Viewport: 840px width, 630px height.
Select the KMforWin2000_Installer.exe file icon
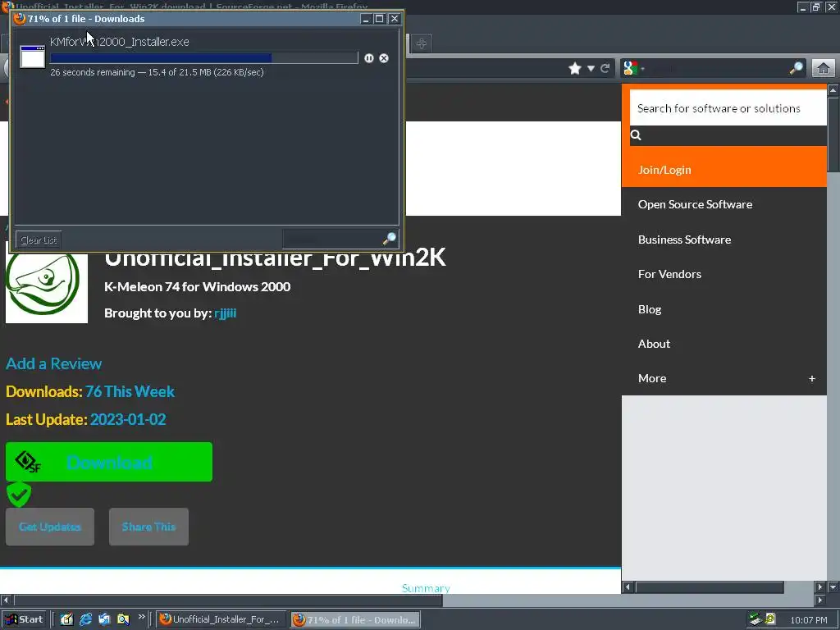(33, 57)
